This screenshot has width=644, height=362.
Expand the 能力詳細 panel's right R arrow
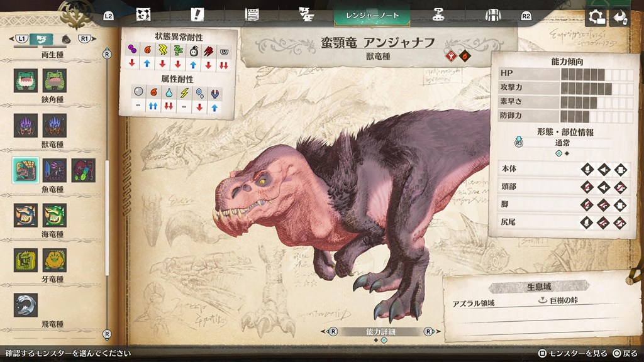[428, 331]
